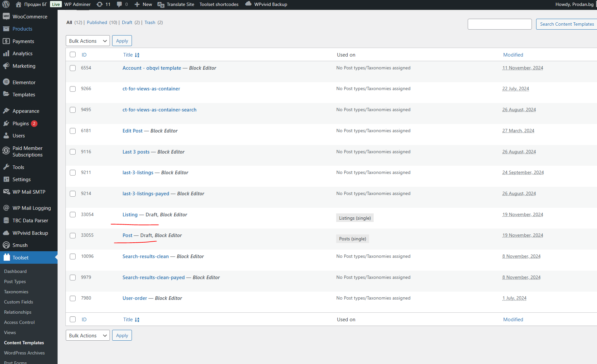
Task: Open the bottom Bulk Actions dropdown
Action: pyautogui.click(x=88, y=335)
